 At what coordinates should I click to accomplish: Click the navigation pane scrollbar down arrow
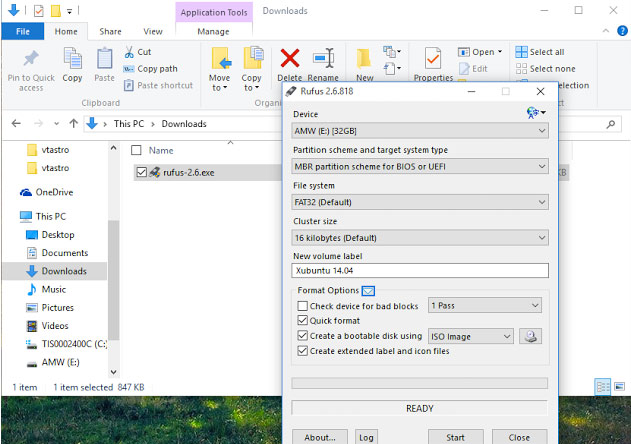click(x=113, y=372)
